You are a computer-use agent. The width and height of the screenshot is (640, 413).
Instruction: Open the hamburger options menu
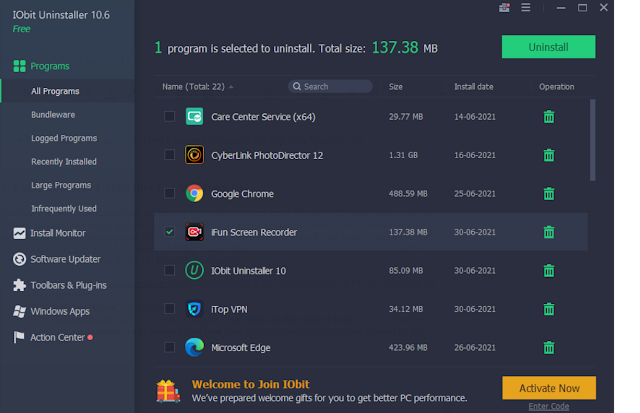(x=526, y=7)
